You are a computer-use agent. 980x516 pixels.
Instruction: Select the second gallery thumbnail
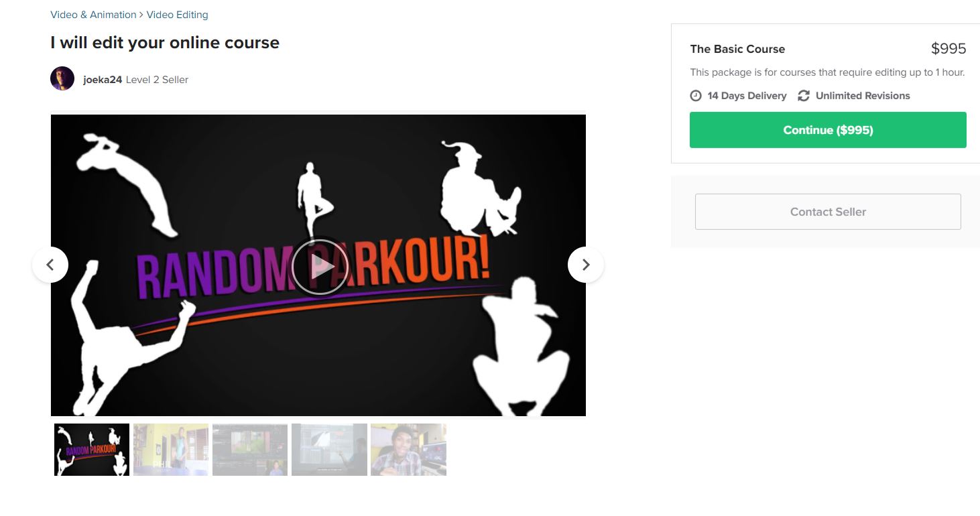(171, 450)
